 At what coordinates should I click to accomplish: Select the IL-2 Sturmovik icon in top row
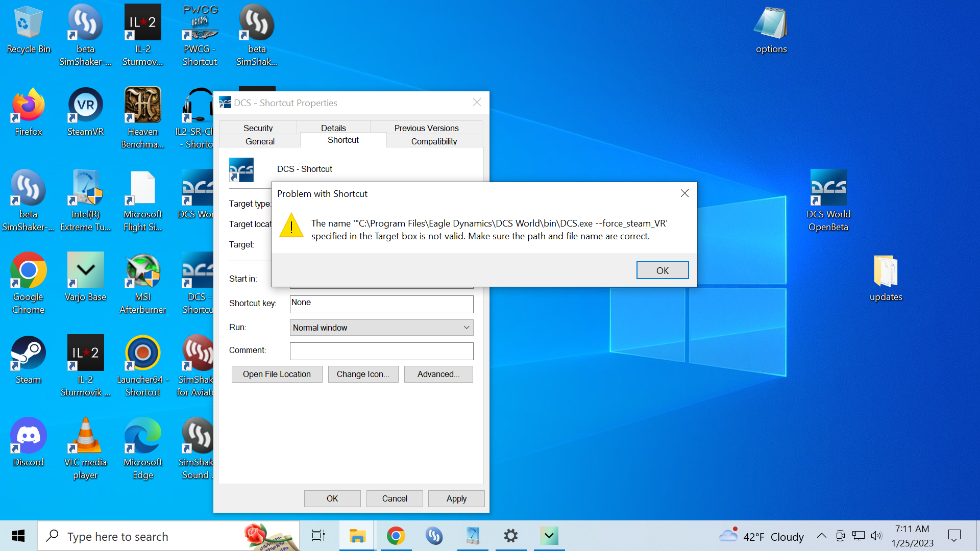(142, 36)
